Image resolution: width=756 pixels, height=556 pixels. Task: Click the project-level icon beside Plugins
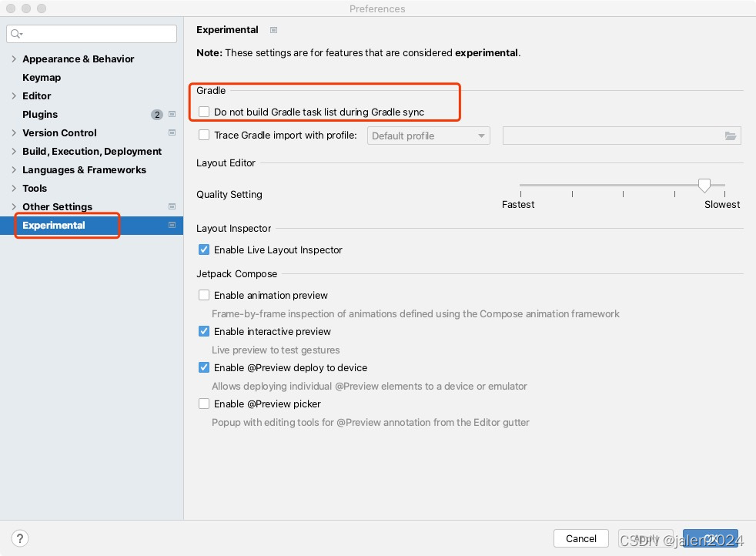(x=172, y=114)
